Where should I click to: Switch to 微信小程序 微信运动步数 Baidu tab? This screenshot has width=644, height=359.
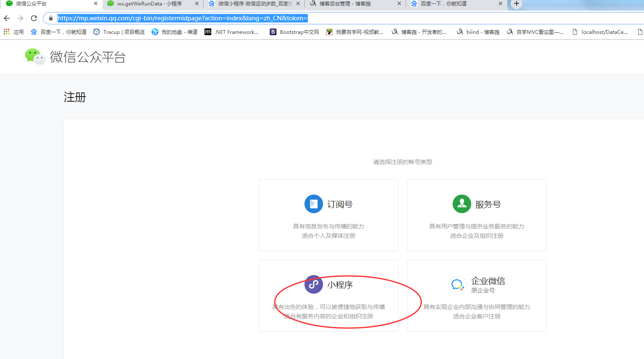point(255,4)
